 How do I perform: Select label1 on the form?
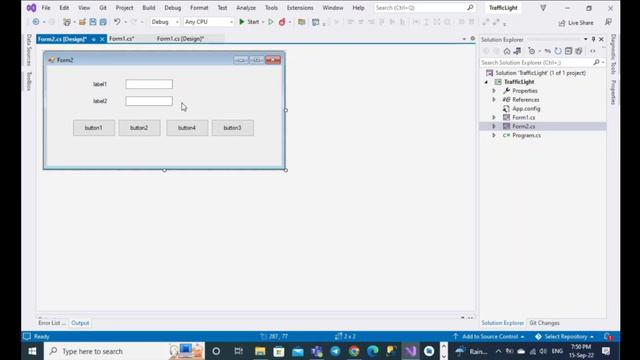pos(100,84)
